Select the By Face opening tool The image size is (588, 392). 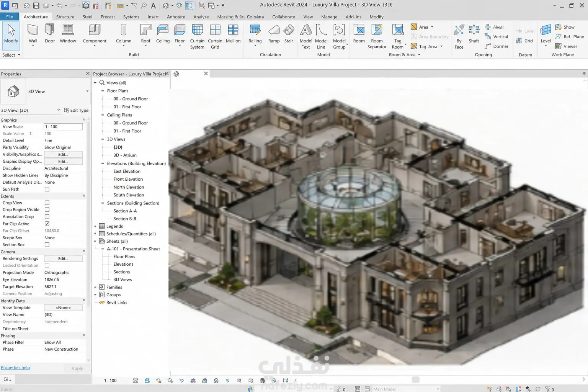459,36
